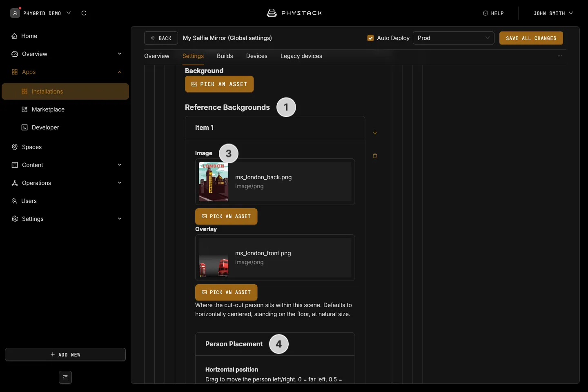The image size is (588, 392).
Task: Expand the Overview sidebar section
Action: coord(120,54)
